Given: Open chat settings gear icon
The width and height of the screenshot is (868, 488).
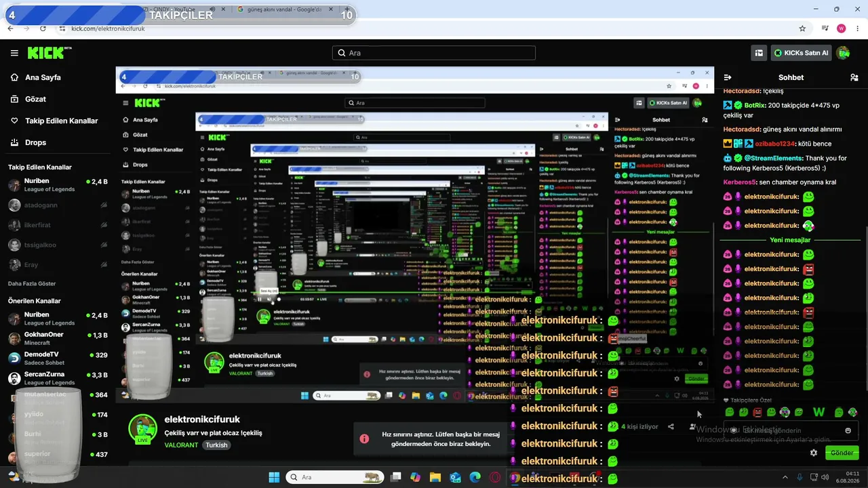Looking at the screenshot, I should 814,453.
